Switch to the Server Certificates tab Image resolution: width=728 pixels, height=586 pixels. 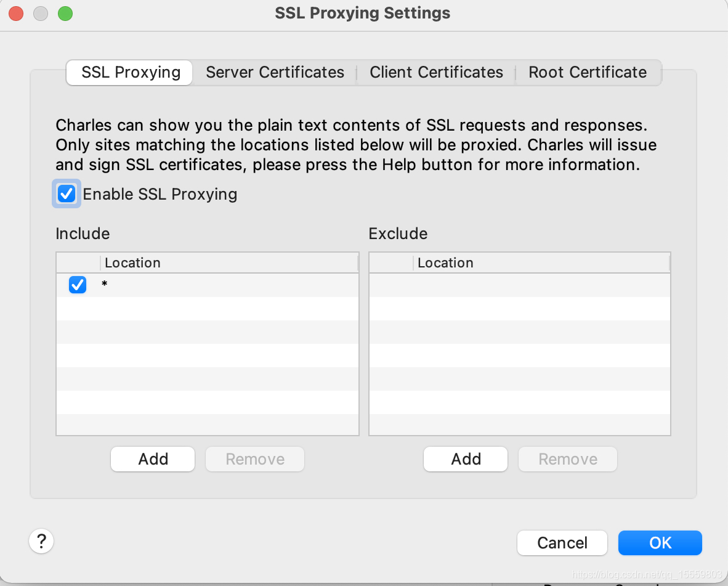tap(275, 72)
